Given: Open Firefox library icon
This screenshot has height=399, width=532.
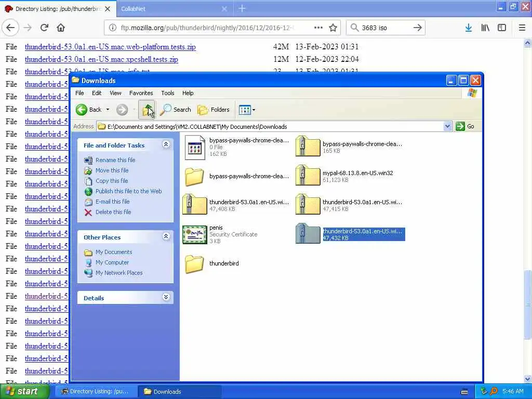Looking at the screenshot, I should click(x=485, y=28).
